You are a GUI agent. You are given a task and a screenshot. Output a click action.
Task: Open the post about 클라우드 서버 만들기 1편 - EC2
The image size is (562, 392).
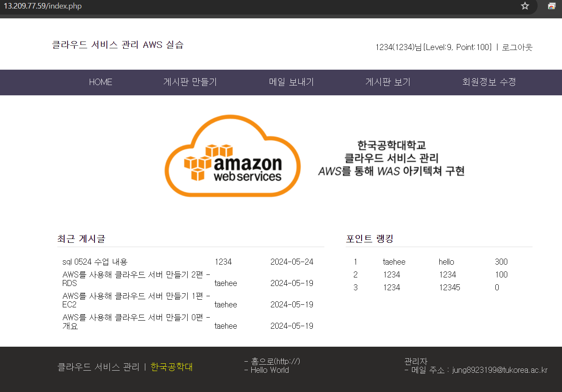pos(136,300)
